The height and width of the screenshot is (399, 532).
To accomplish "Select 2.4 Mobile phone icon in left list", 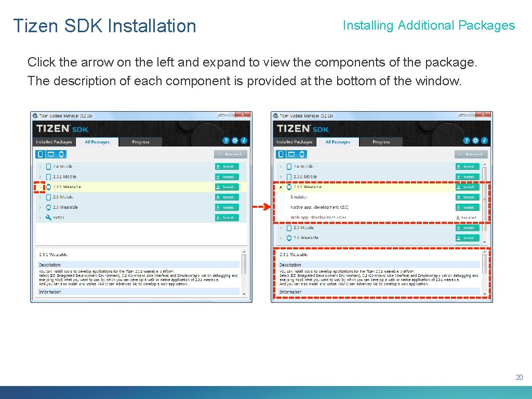I will (x=48, y=167).
